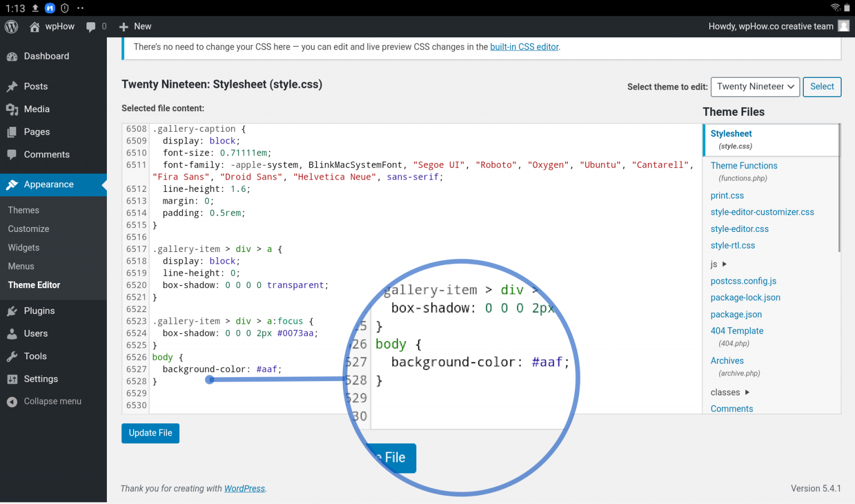
Task: Click the WordPress logo icon
Action: [x=11, y=27]
